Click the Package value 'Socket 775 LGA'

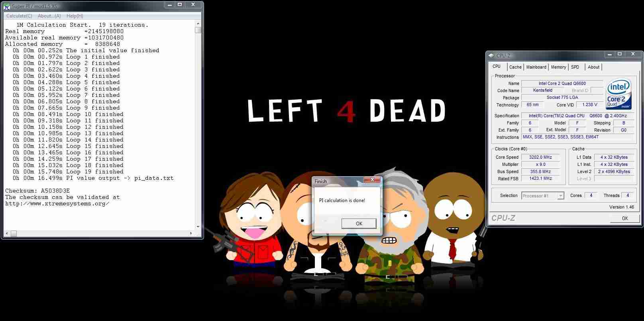point(562,98)
